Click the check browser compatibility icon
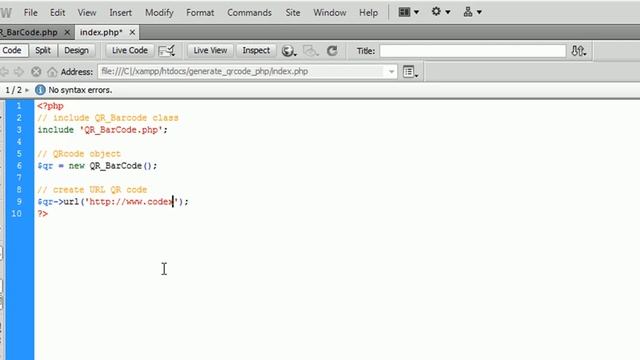This screenshot has width=640, height=360. pyautogui.click(x=167, y=51)
